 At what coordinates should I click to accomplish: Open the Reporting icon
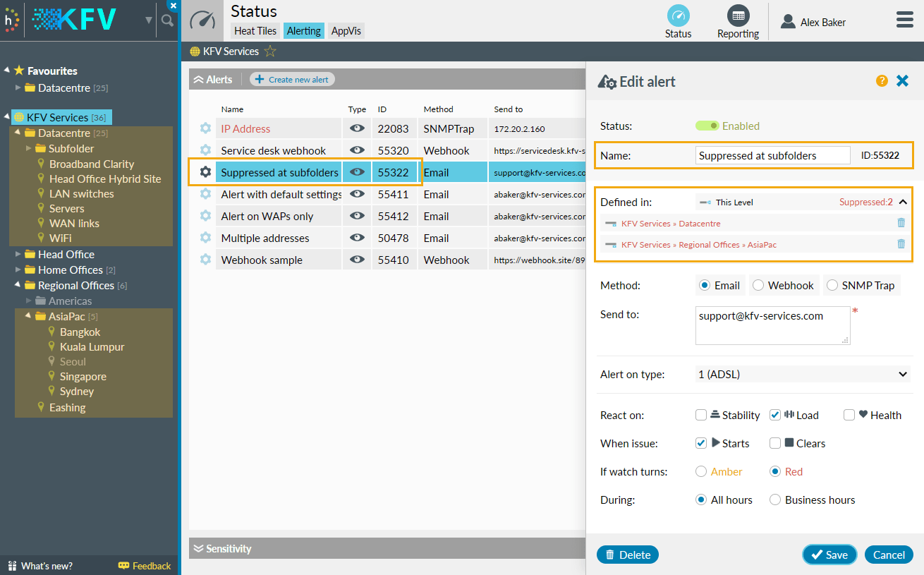[x=738, y=16]
